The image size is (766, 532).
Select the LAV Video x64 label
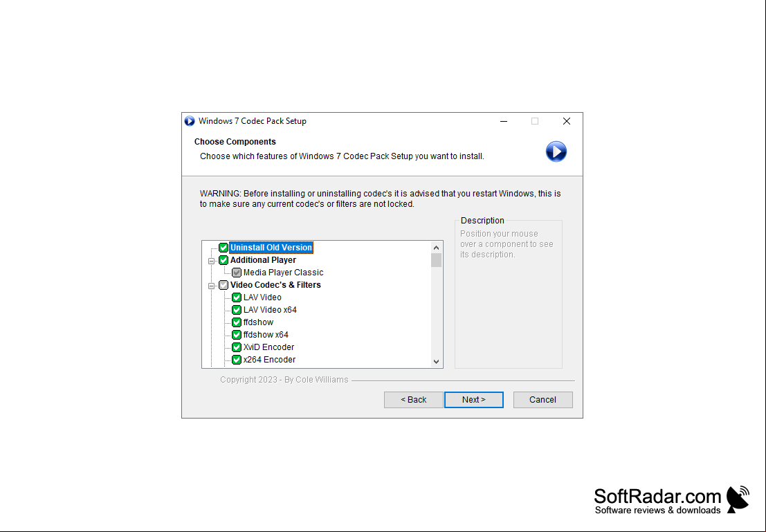(x=270, y=310)
